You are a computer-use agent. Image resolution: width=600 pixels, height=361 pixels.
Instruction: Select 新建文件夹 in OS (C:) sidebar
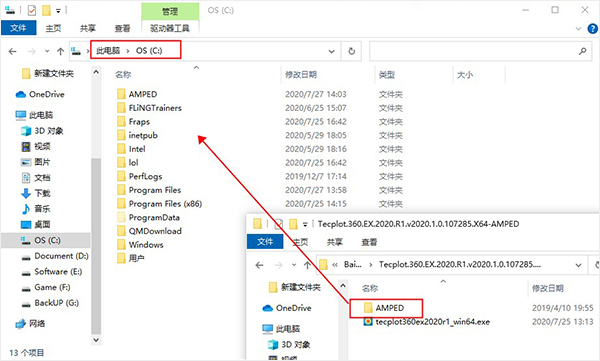[x=48, y=74]
